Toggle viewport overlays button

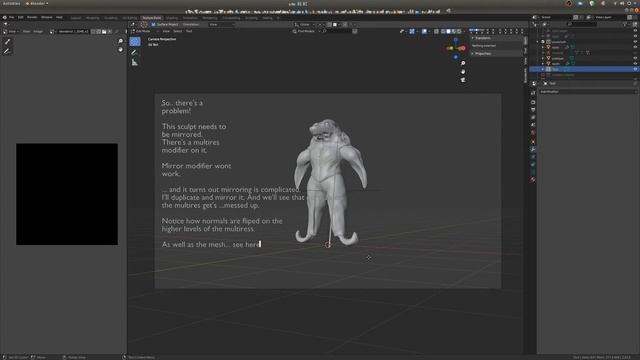coord(424,31)
